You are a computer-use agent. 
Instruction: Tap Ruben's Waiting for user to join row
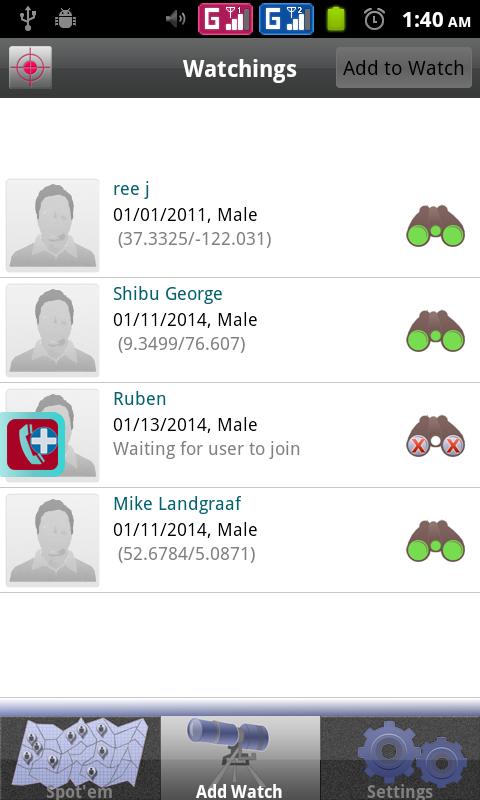tap(240, 435)
